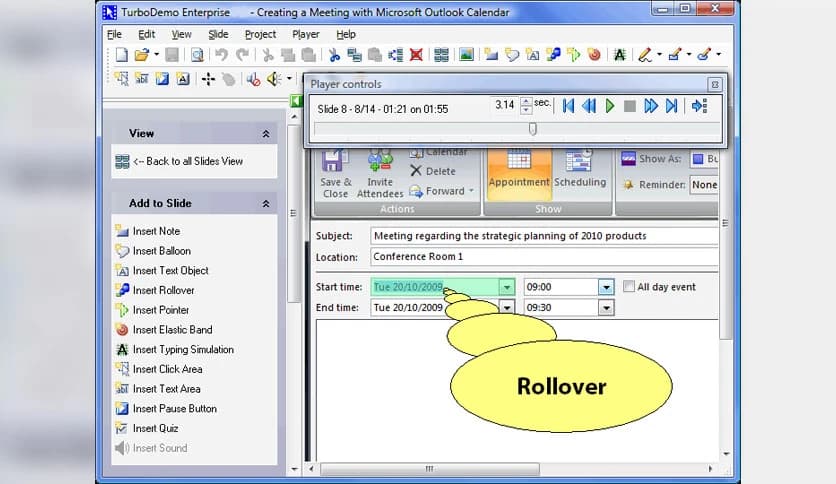Click the New project toolbar icon
836x484 pixels.
tap(122, 54)
